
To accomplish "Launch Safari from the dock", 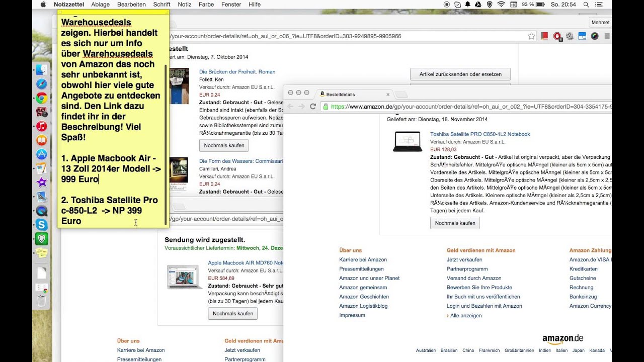I will click(x=42, y=84).
